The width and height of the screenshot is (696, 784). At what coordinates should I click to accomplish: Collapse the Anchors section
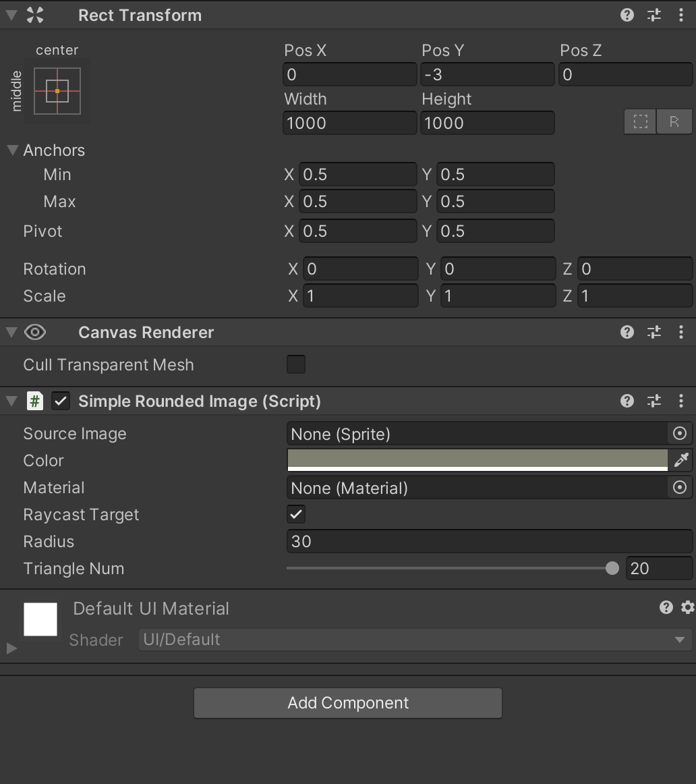[11, 150]
